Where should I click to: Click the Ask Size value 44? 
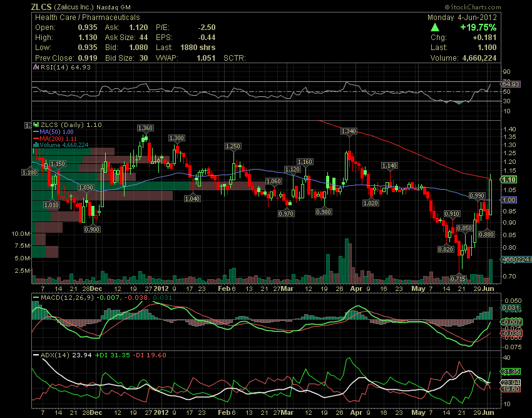(x=144, y=38)
